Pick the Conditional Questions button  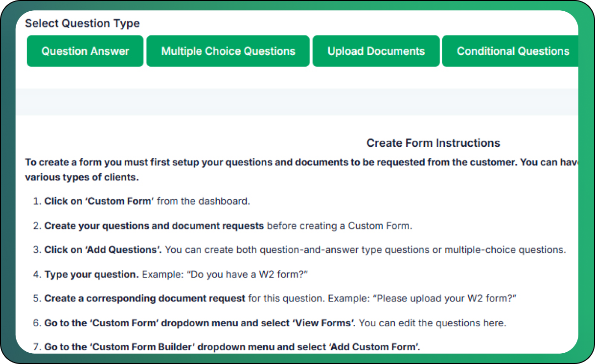click(513, 51)
